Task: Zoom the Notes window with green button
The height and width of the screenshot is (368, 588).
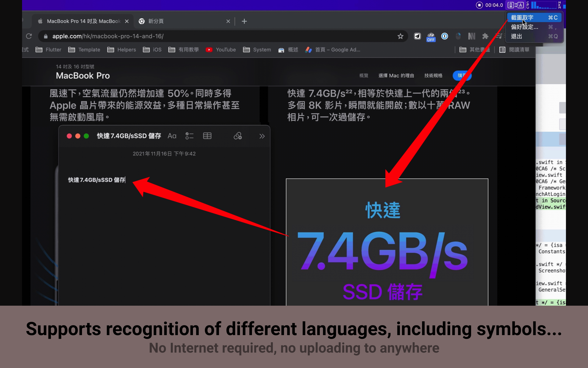Action: 86,136
